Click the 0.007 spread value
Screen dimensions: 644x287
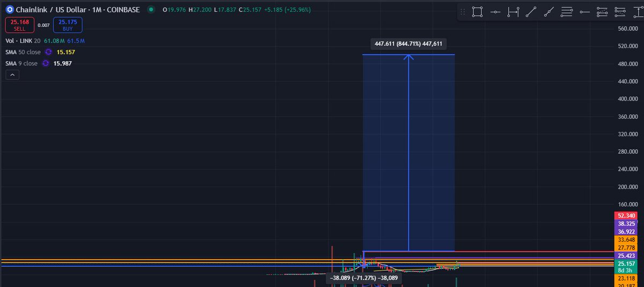(x=44, y=25)
